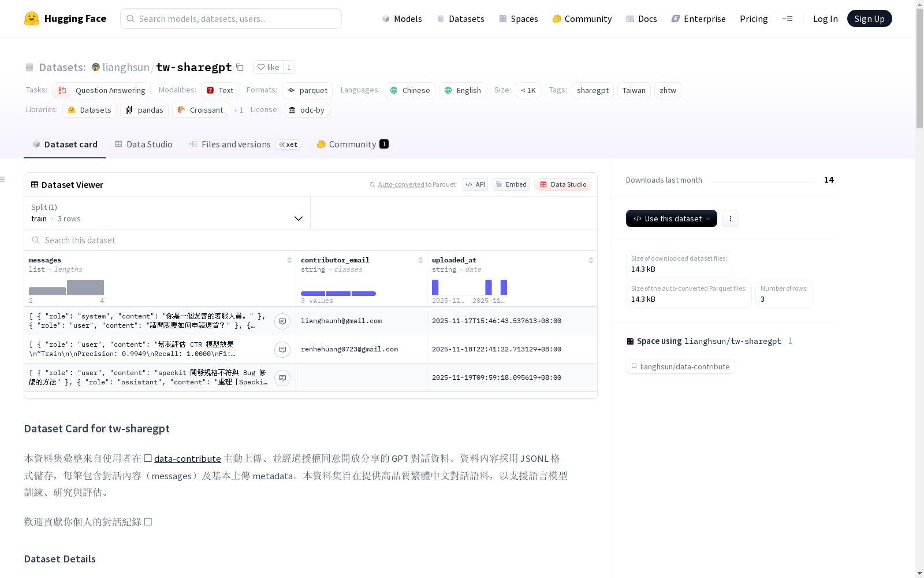
Task: Open the Pricing page
Action: pyautogui.click(x=754, y=18)
